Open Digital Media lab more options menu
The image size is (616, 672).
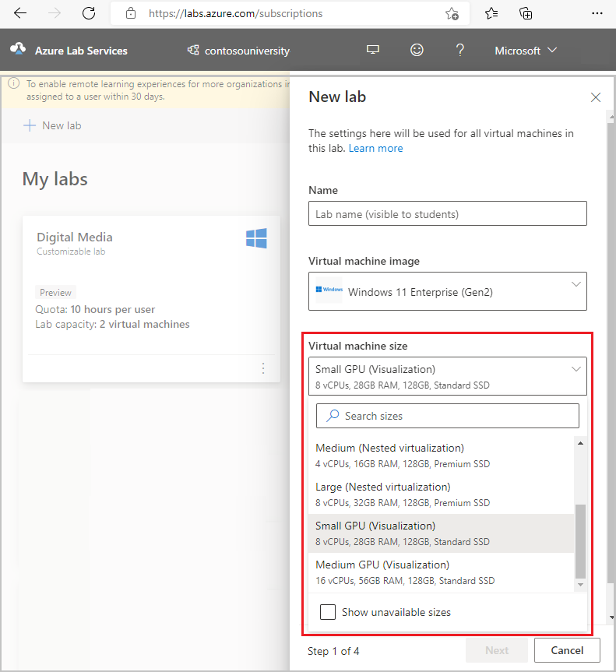tap(263, 368)
